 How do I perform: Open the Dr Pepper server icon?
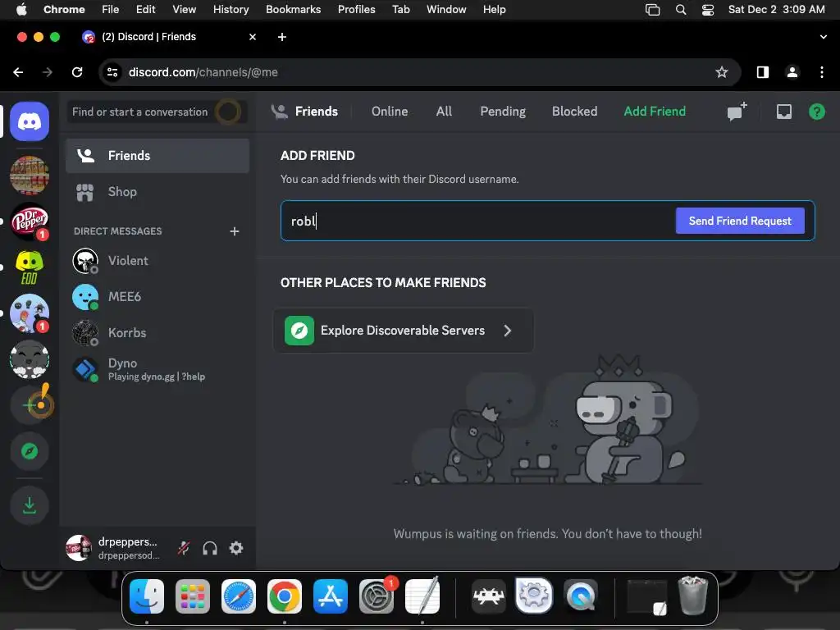[x=30, y=221]
